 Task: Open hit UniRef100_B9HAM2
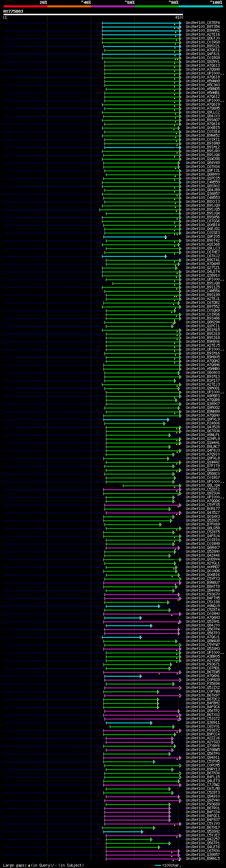[x=203, y=31]
